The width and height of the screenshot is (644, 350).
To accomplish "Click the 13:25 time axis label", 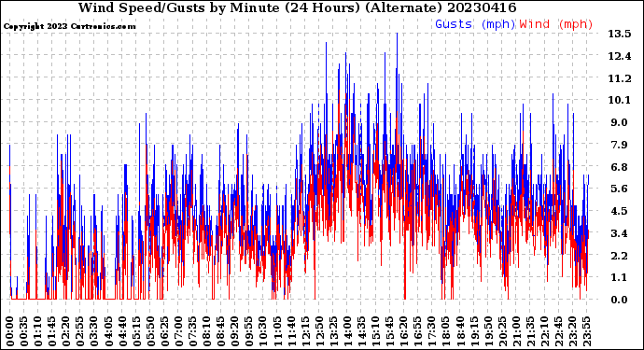I will pyautogui.click(x=333, y=331).
